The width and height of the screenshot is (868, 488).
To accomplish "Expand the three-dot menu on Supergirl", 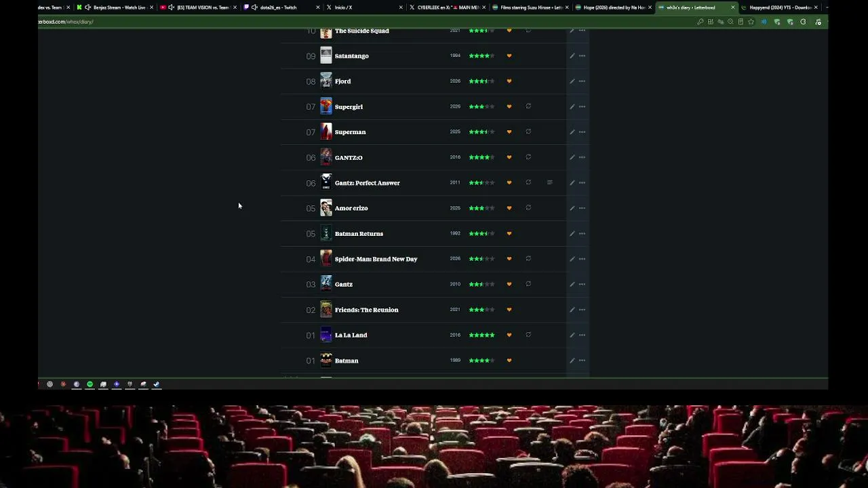I will click(x=582, y=106).
